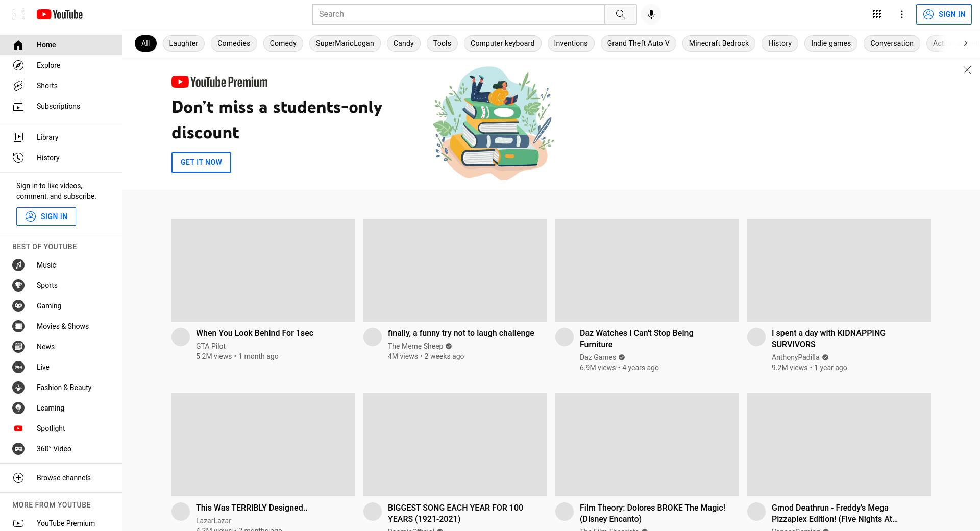Select the Comedies filter chip

pos(234,43)
